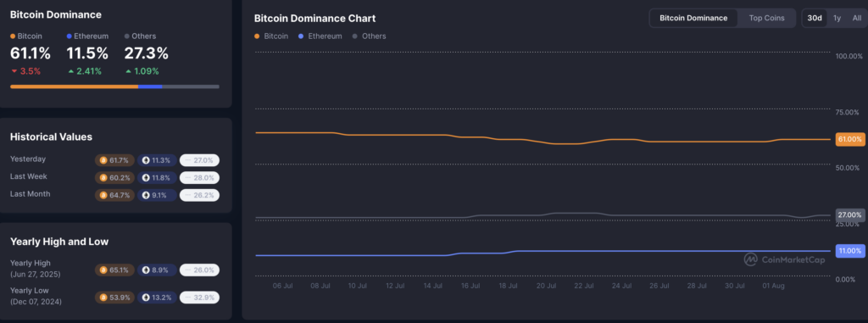Select the Bitcoin Dominance tab
The height and width of the screenshot is (323, 868).
pos(693,18)
